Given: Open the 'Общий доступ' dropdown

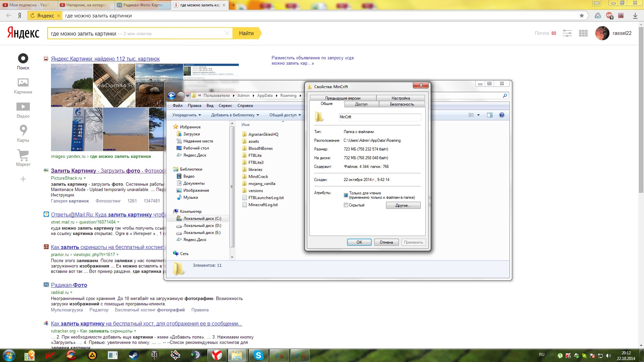Looking at the screenshot, I should tap(285, 115).
